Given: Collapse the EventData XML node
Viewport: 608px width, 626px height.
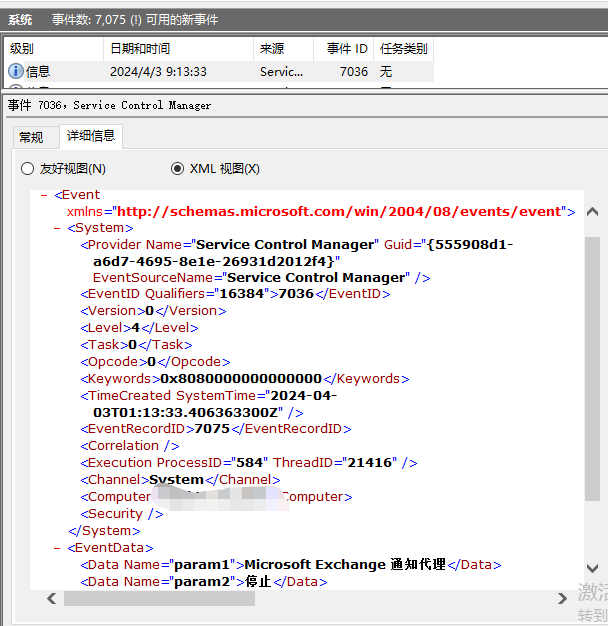Looking at the screenshot, I should pyautogui.click(x=57, y=549).
